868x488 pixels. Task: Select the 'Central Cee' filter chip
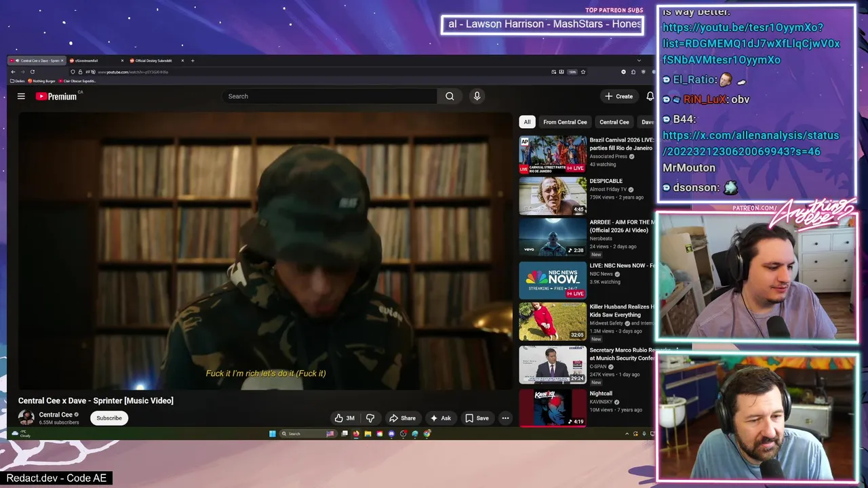(x=614, y=122)
